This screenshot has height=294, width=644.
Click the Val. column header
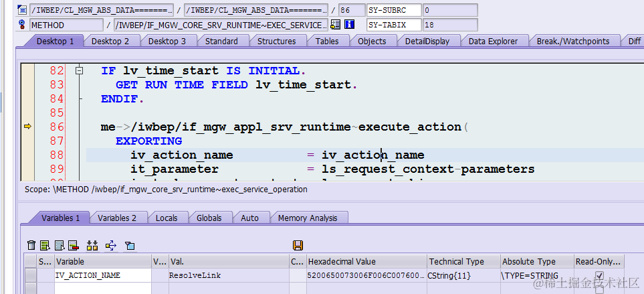[x=229, y=261]
